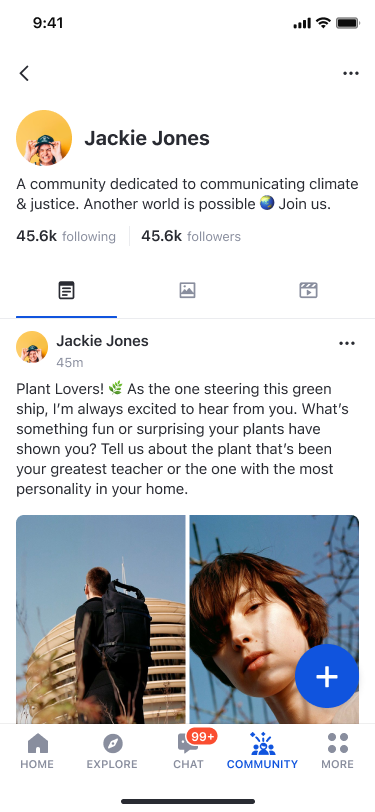The width and height of the screenshot is (375, 812).
Task: Open the More four-dot menu
Action: coord(337,751)
